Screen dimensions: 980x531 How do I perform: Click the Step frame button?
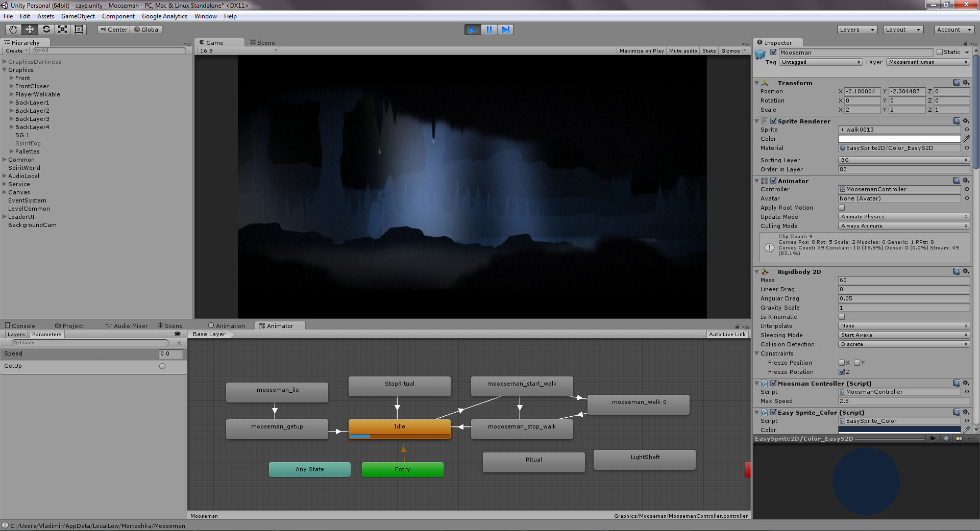point(505,30)
